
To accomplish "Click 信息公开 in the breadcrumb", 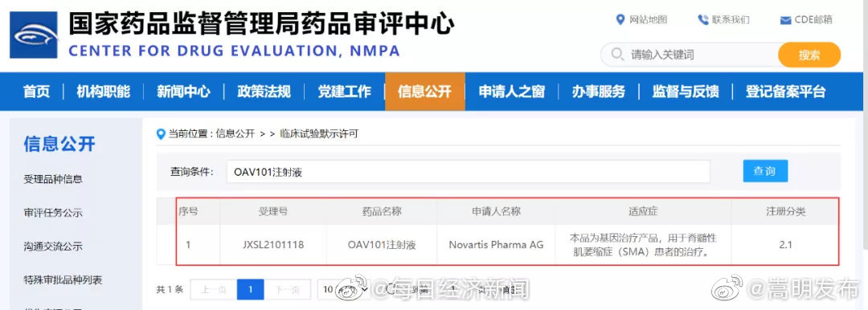I will coord(235,133).
